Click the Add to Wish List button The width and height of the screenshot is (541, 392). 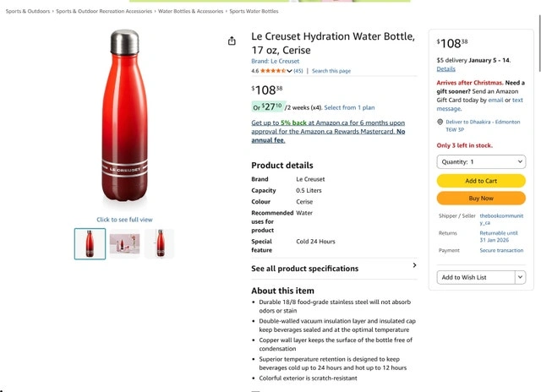[x=475, y=277]
